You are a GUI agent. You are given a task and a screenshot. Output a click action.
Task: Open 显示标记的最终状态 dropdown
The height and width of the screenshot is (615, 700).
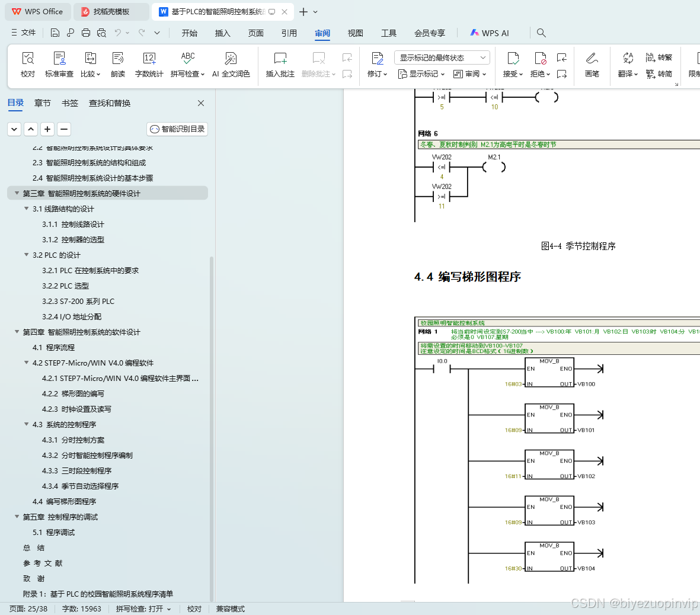pos(442,57)
